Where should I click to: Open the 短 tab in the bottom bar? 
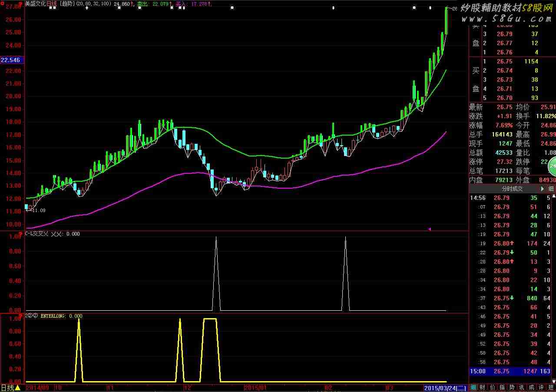[x=551, y=387]
